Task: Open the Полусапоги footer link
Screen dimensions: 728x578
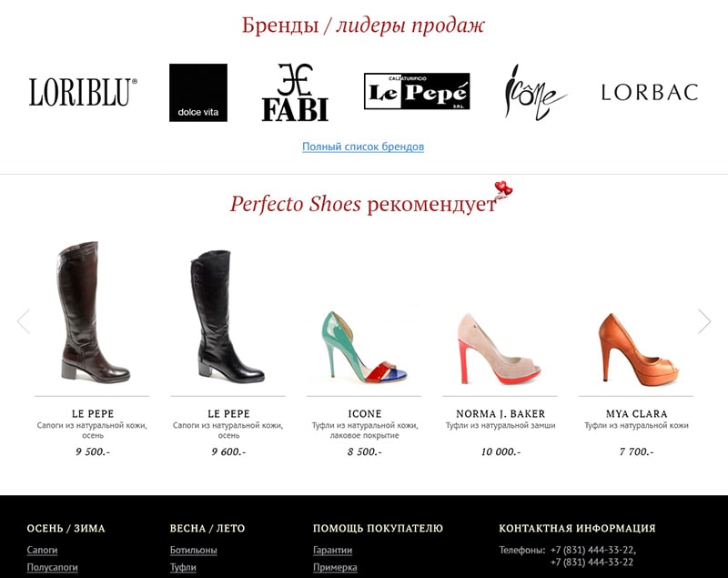Action: pos(53,567)
